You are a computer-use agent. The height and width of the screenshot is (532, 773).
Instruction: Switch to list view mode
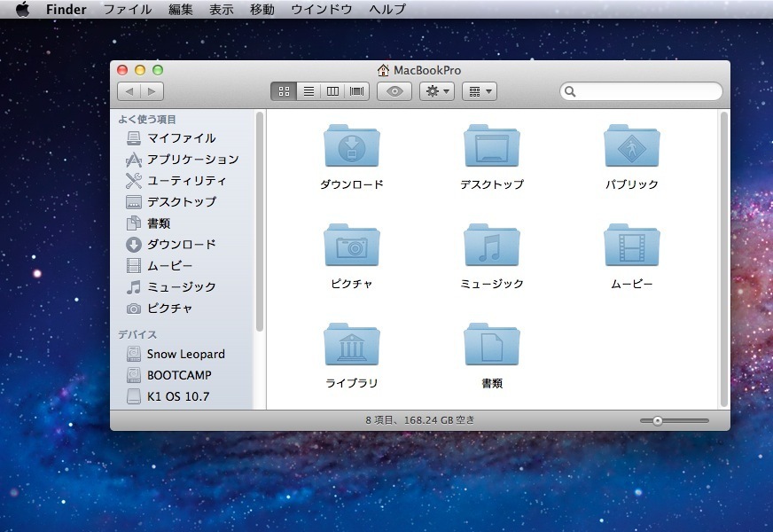tap(308, 91)
